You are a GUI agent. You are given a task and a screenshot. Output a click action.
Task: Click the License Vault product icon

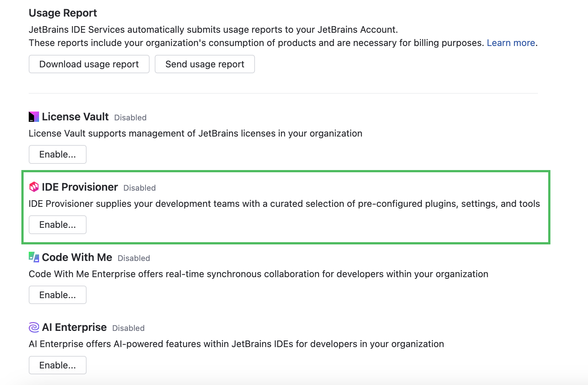click(x=34, y=117)
